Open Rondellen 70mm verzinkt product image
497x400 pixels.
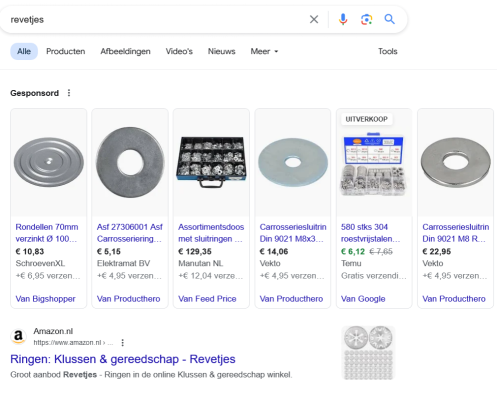click(x=49, y=163)
